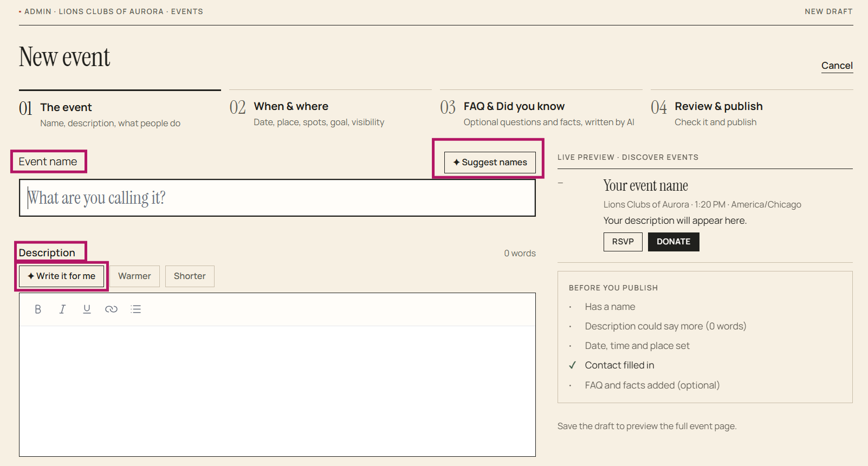
Task: Use Write it for me AI button
Action: click(61, 276)
